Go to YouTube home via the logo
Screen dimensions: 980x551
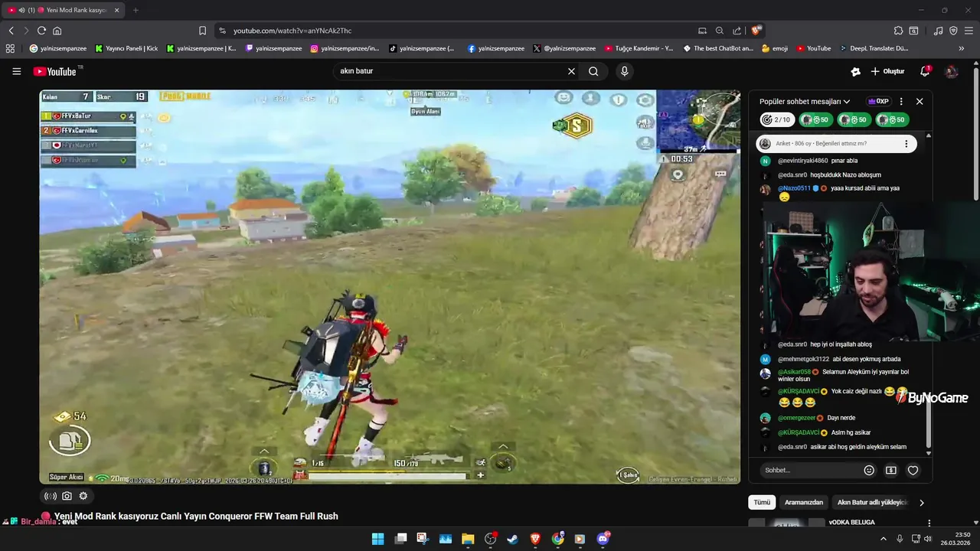pos(54,71)
